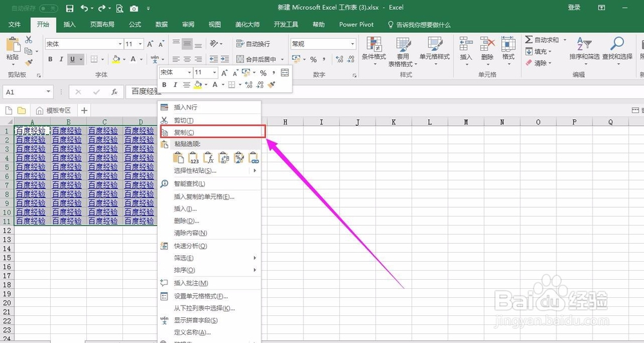
Task: Click the Redo arrow in the title bar
Action: tap(102, 8)
